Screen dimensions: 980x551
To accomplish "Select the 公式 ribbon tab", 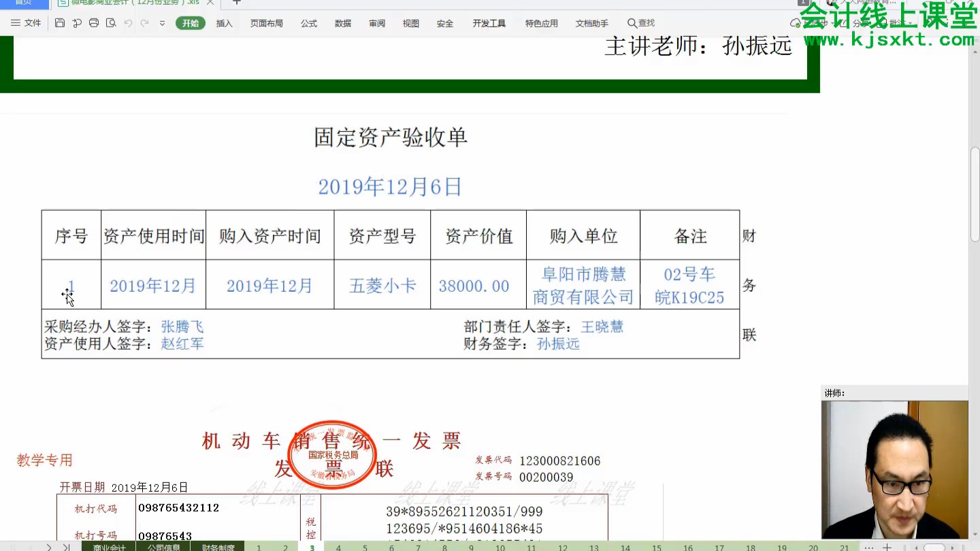I will coord(309,23).
